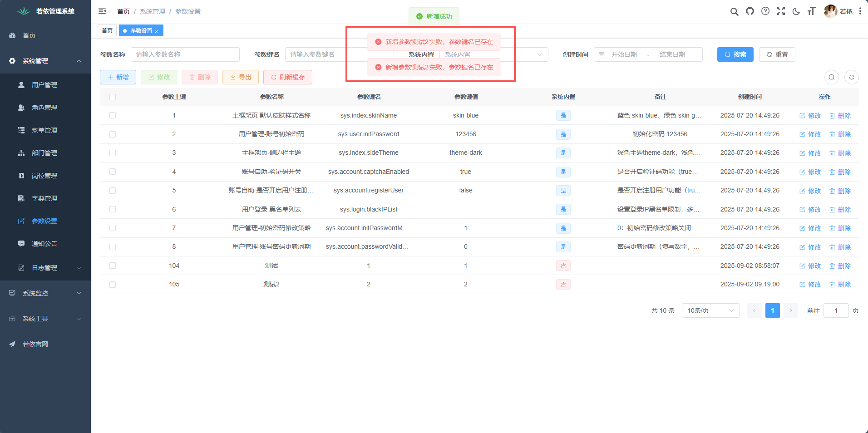Go to 首页 via the breadcrumb
Image resolution: width=868 pixels, height=433 pixels.
123,11
